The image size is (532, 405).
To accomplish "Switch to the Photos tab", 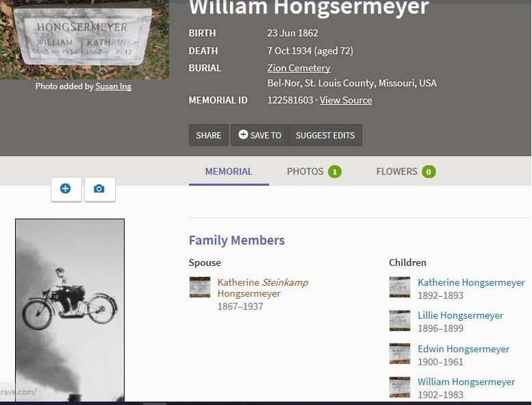I will [314, 171].
